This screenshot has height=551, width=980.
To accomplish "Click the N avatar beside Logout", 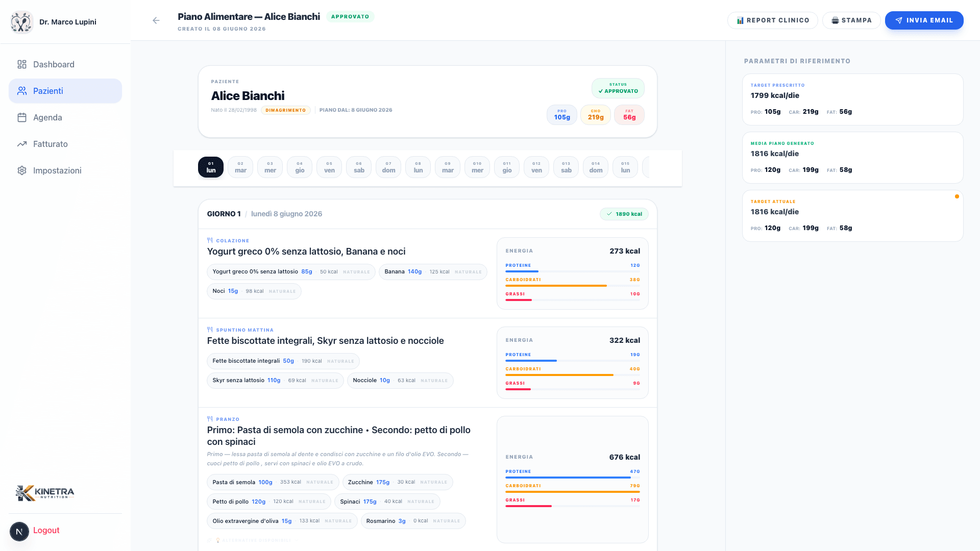I will 19,532.
